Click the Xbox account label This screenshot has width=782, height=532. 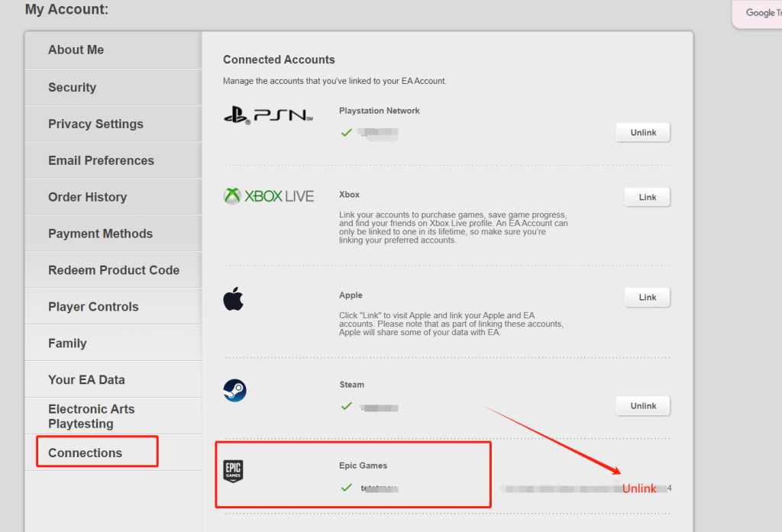349,195
